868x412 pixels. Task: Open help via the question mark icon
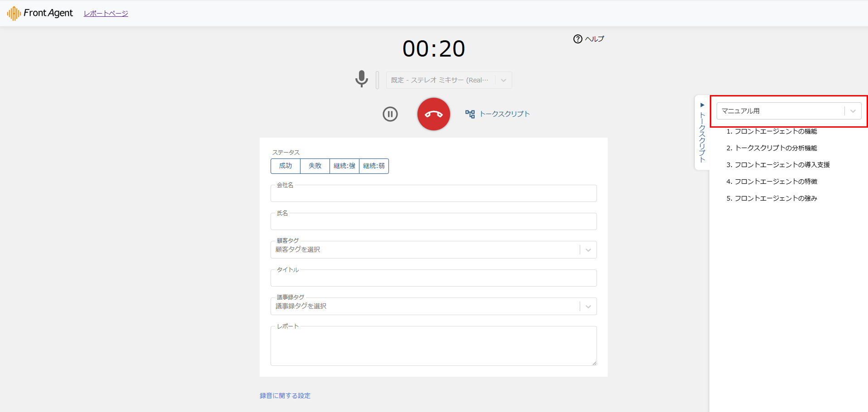click(x=577, y=39)
